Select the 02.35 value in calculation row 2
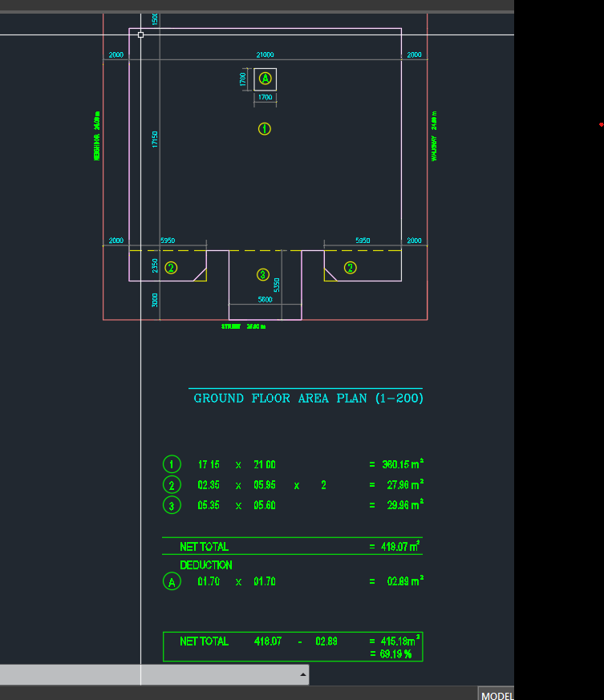This screenshot has width=604, height=700. coord(209,485)
